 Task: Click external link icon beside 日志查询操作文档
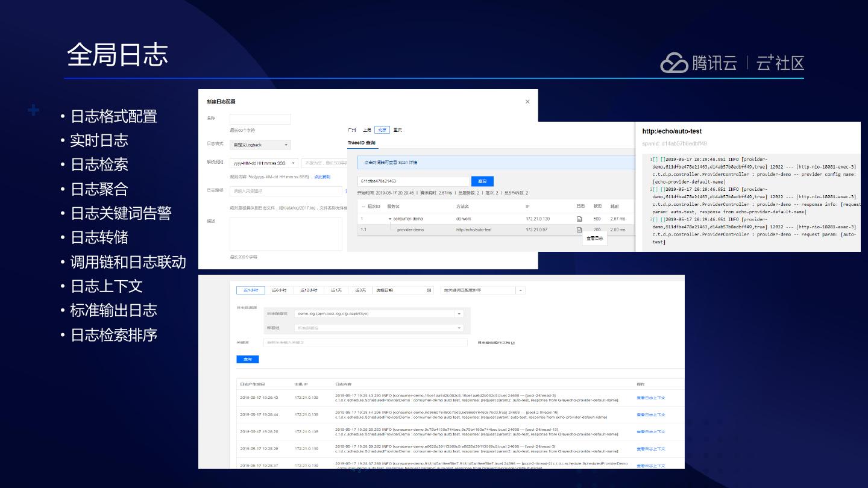(x=512, y=343)
